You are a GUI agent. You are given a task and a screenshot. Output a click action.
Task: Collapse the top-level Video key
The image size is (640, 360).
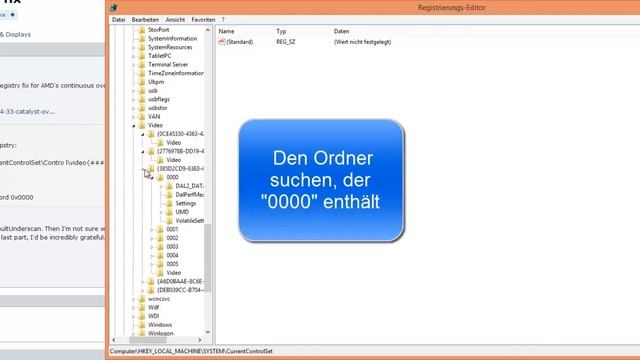pos(133,126)
